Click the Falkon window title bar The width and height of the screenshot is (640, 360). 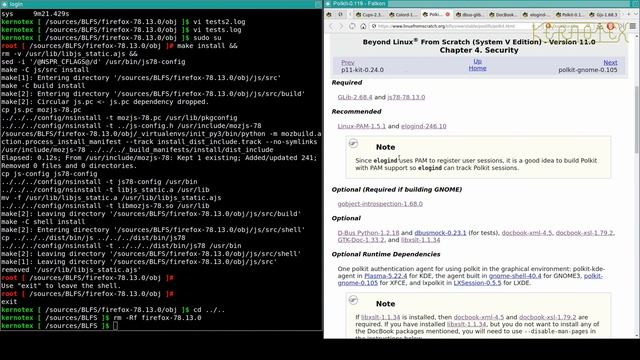pos(482,4)
